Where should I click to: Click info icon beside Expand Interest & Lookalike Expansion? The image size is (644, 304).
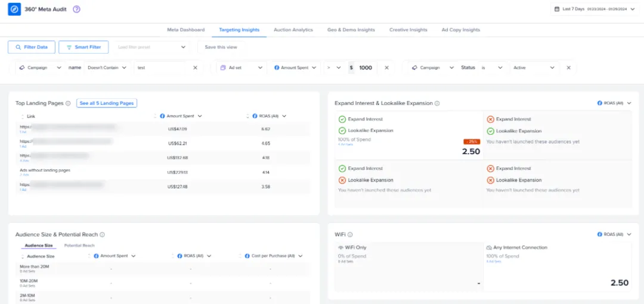pyautogui.click(x=437, y=104)
